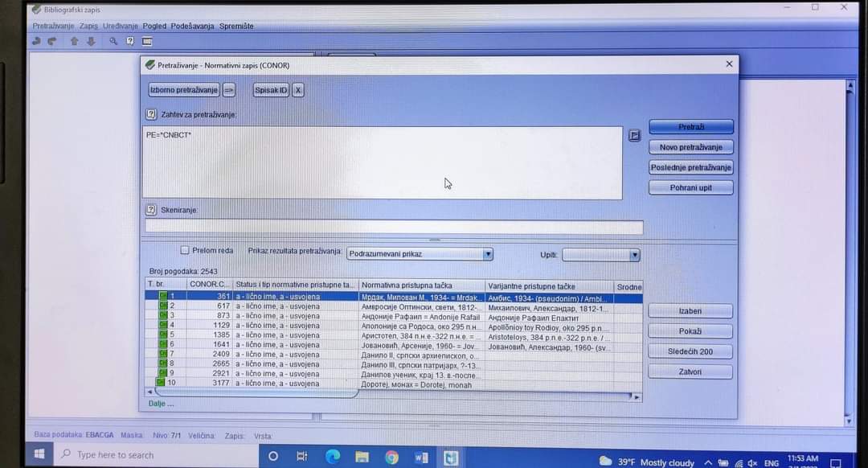The width and height of the screenshot is (868, 468).
Task: Click the Sledećih 200 button
Action: pyautogui.click(x=690, y=351)
